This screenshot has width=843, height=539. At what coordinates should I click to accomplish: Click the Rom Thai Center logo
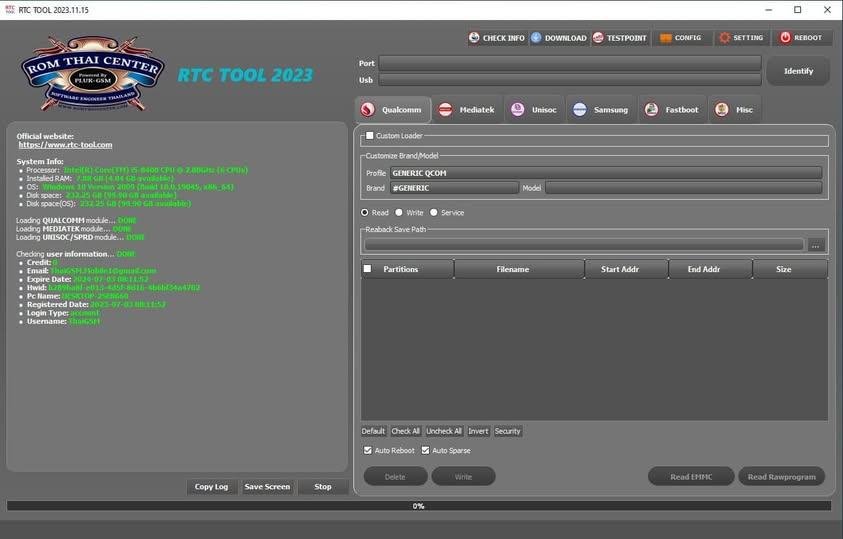point(93,74)
